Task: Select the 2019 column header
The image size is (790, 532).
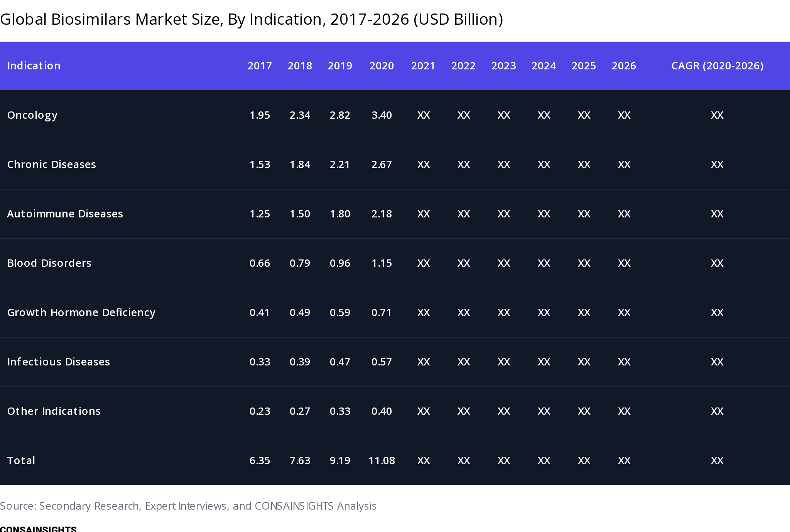Action: pyautogui.click(x=340, y=66)
